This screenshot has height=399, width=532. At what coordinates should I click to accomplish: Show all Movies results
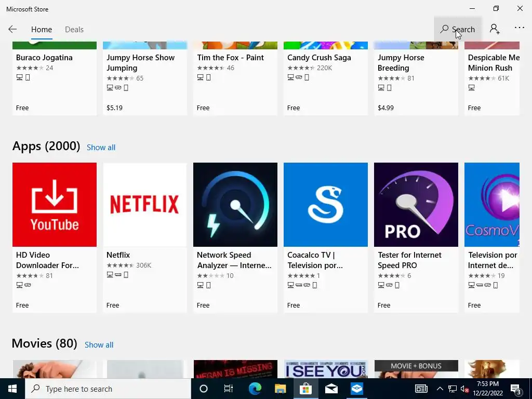click(x=99, y=345)
